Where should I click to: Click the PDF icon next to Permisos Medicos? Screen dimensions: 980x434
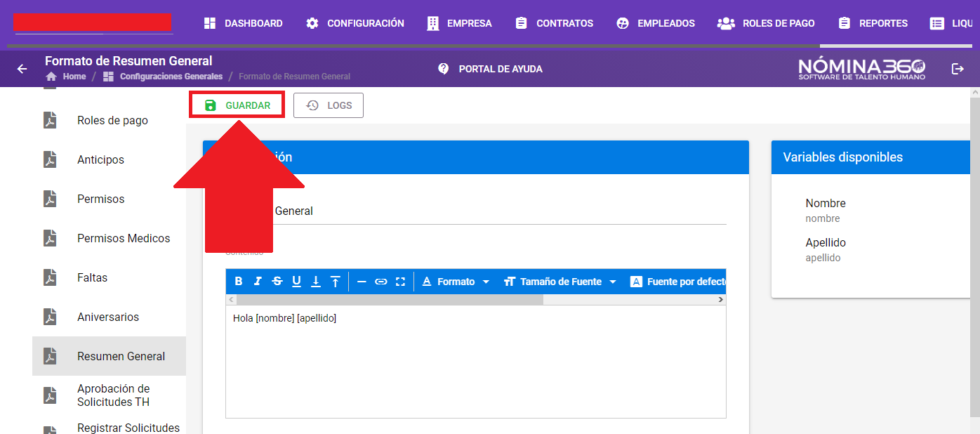point(50,238)
